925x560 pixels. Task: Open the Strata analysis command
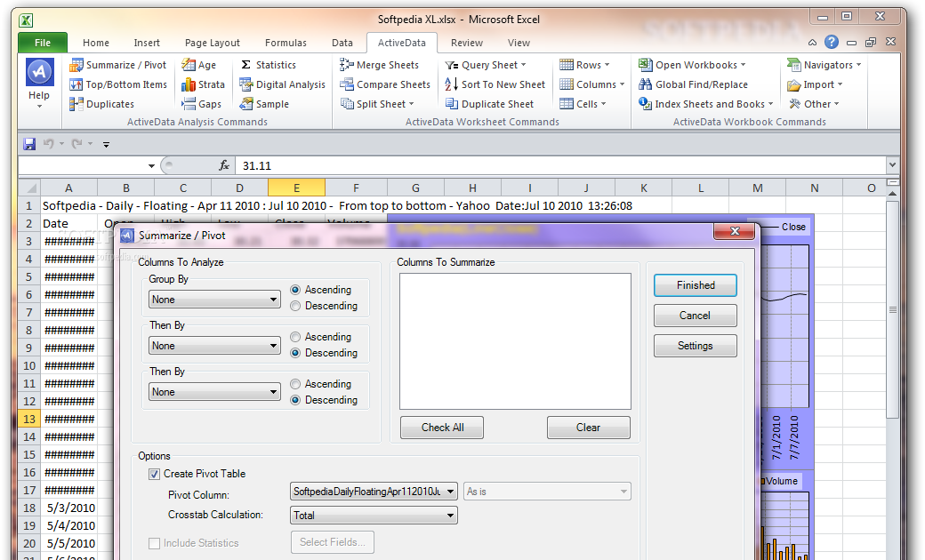click(x=203, y=84)
